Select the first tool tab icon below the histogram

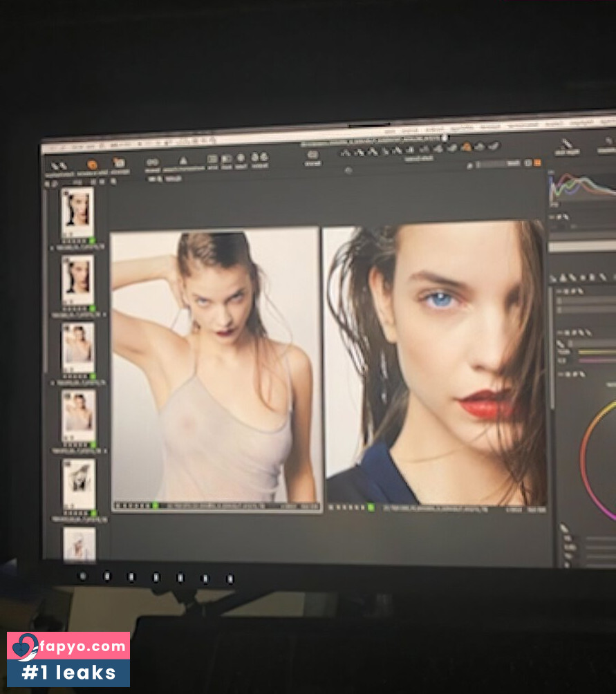click(553, 279)
